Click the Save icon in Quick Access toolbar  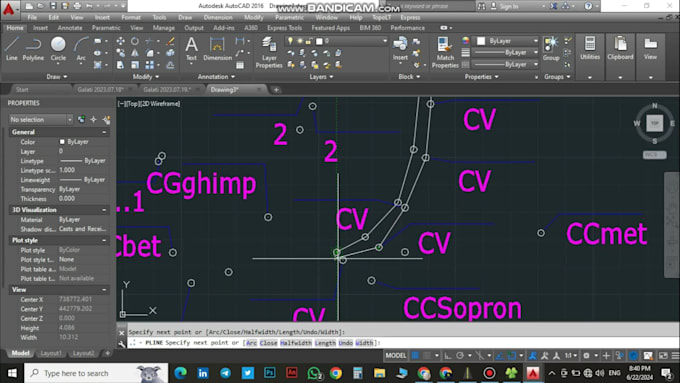coord(53,6)
